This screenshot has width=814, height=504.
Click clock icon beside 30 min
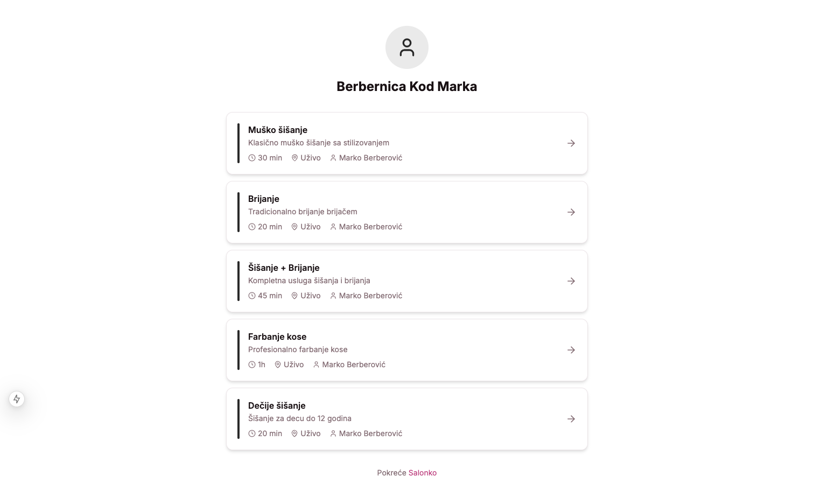[x=251, y=158]
